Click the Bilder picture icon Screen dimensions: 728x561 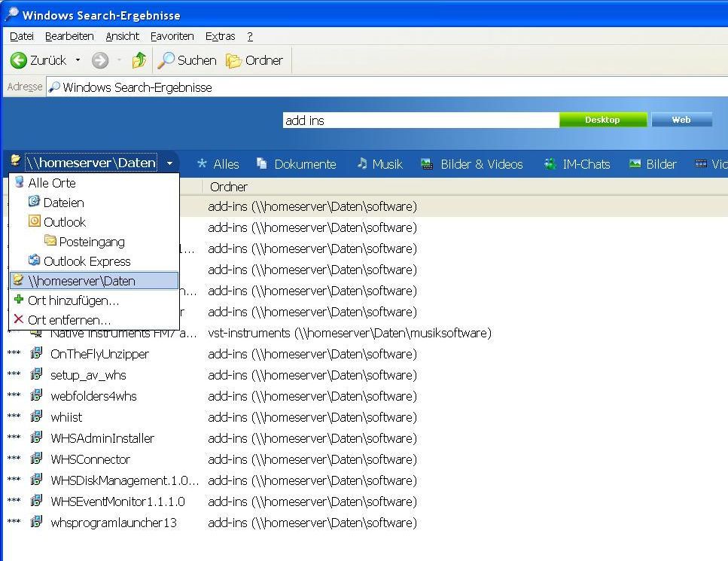tap(635, 163)
